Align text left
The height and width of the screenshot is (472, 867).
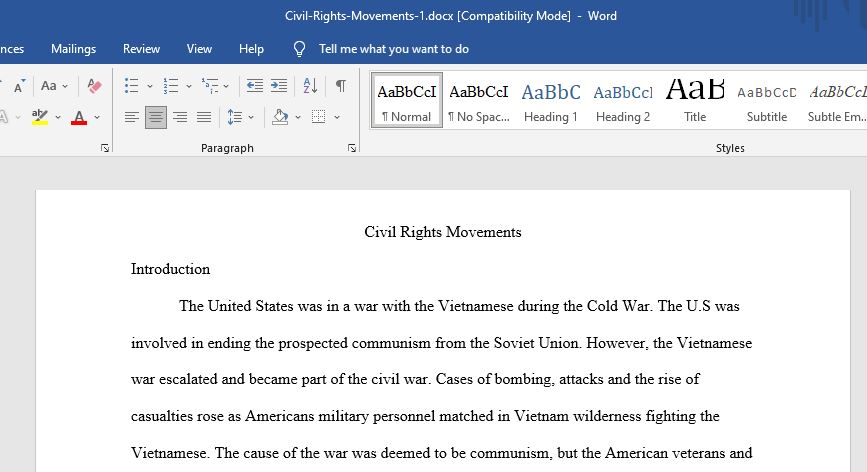(132, 117)
